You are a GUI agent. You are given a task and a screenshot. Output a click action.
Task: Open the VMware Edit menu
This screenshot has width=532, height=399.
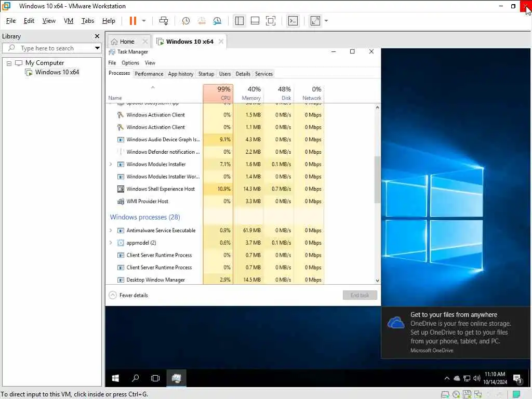coord(29,21)
